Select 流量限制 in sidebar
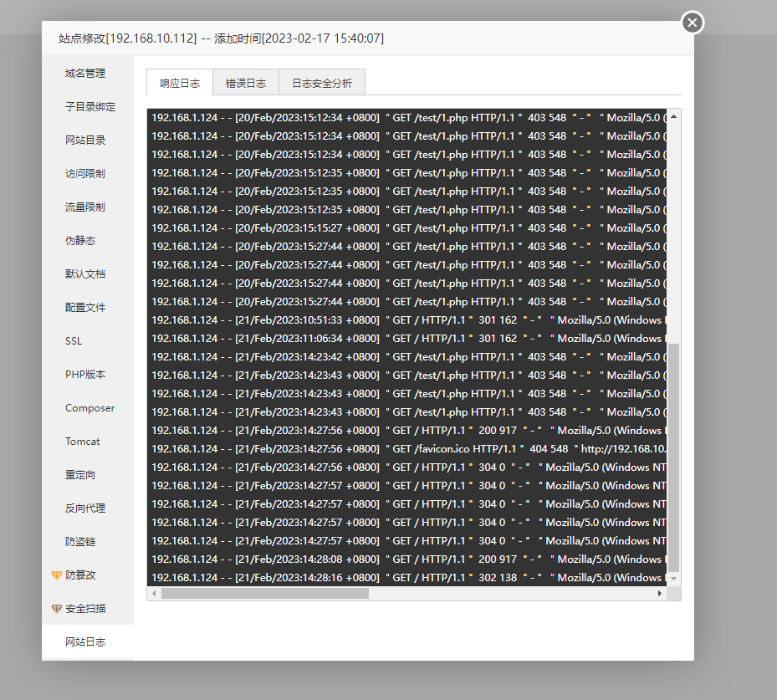777x700 pixels. tap(85, 207)
